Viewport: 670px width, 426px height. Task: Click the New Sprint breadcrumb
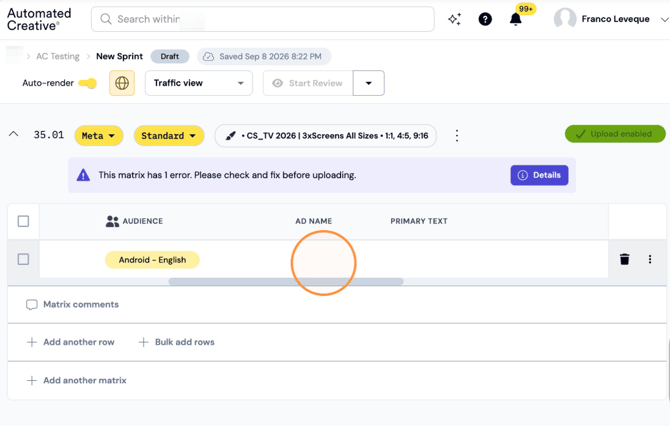(x=119, y=56)
